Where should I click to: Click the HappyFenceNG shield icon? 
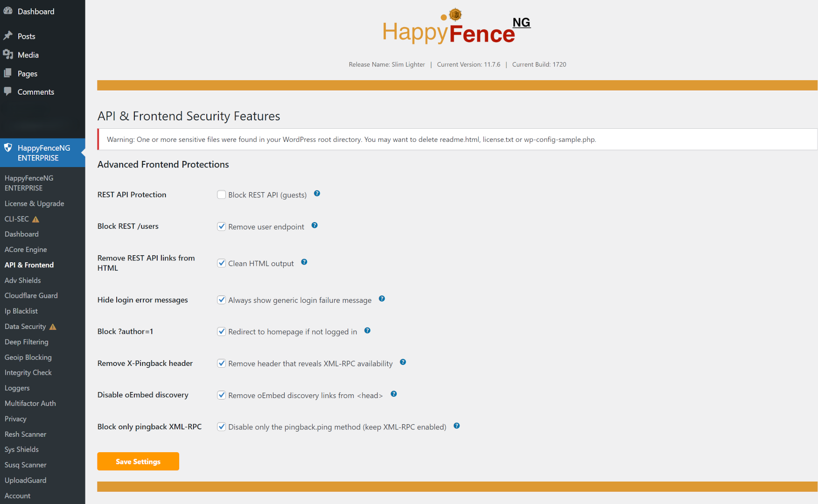click(8, 147)
